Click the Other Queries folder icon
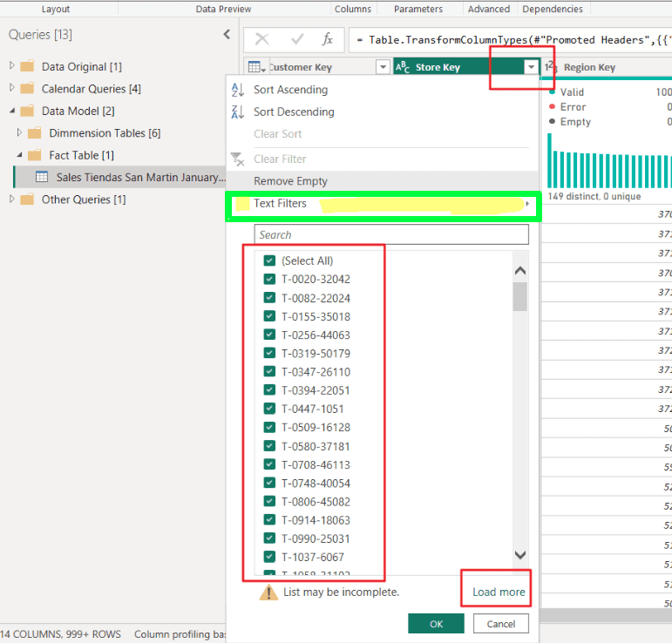 pyautogui.click(x=27, y=200)
